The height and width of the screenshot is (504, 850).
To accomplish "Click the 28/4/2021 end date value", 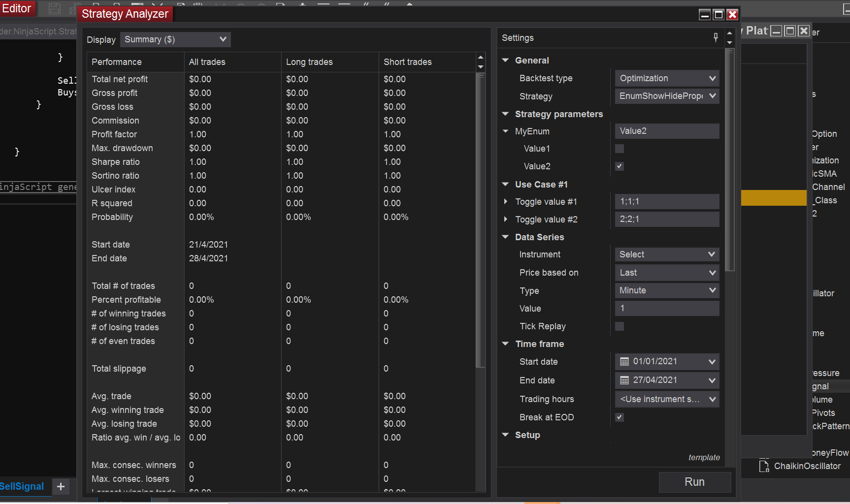I will (208, 258).
